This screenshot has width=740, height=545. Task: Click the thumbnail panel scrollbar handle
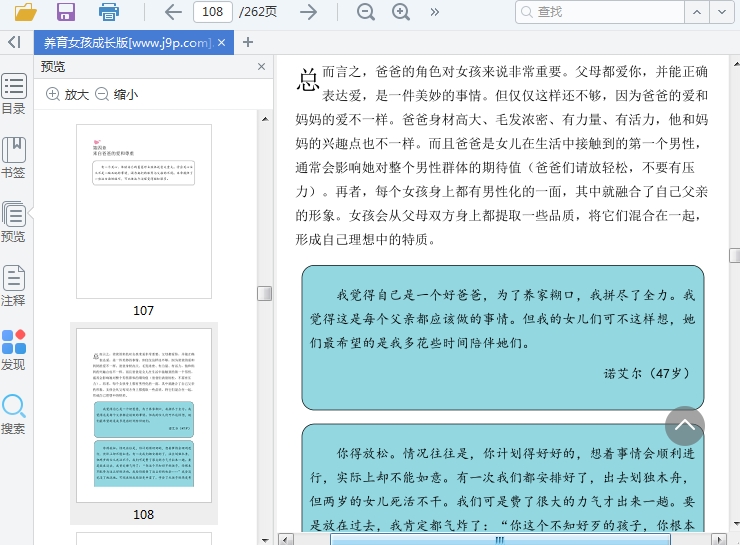(x=265, y=293)
